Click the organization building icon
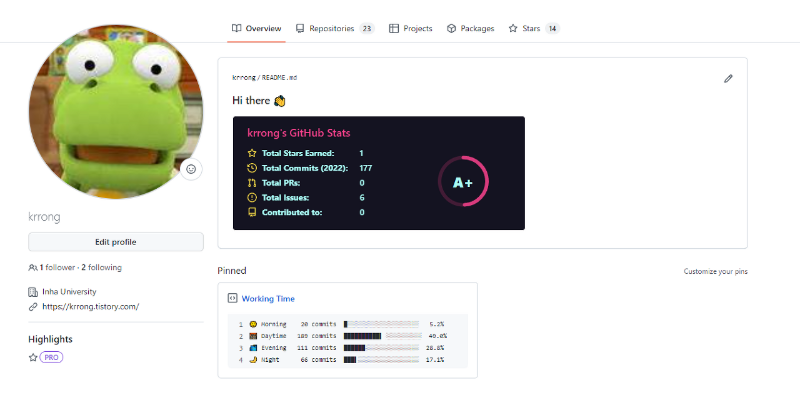 click(33, 292)
